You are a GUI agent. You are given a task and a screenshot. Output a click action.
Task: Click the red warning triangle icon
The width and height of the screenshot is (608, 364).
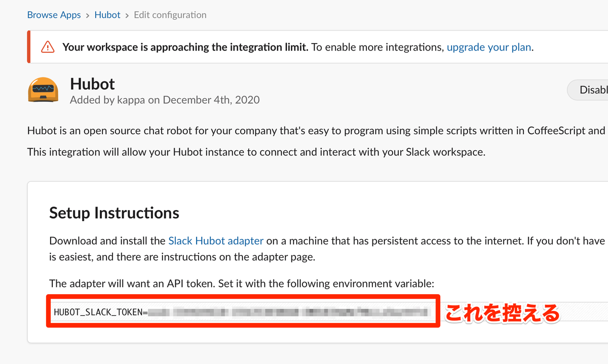point(48,47)
